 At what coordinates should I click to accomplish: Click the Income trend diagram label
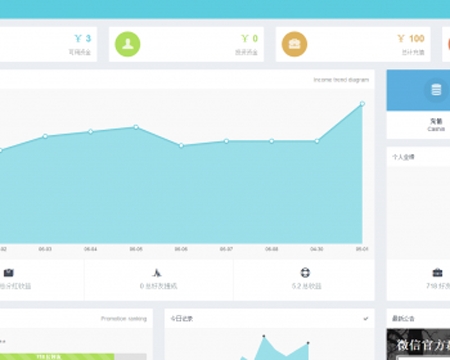[341, 80]
